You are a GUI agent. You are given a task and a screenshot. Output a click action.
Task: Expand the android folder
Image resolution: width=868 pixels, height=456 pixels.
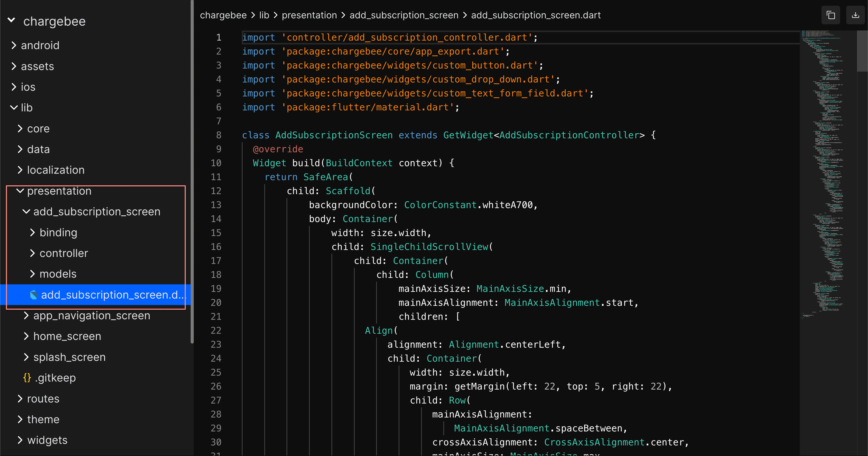pyautogui.click(x=14, y=45)
